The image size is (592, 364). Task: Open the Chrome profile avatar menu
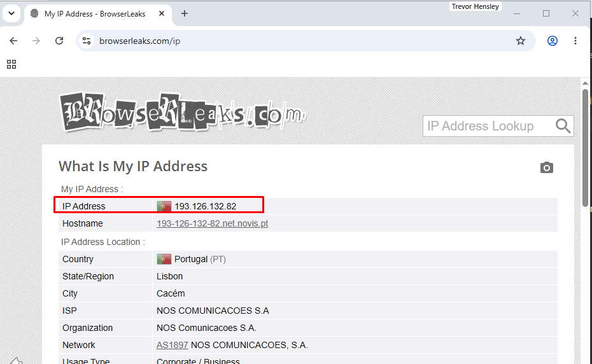[553, 41]
